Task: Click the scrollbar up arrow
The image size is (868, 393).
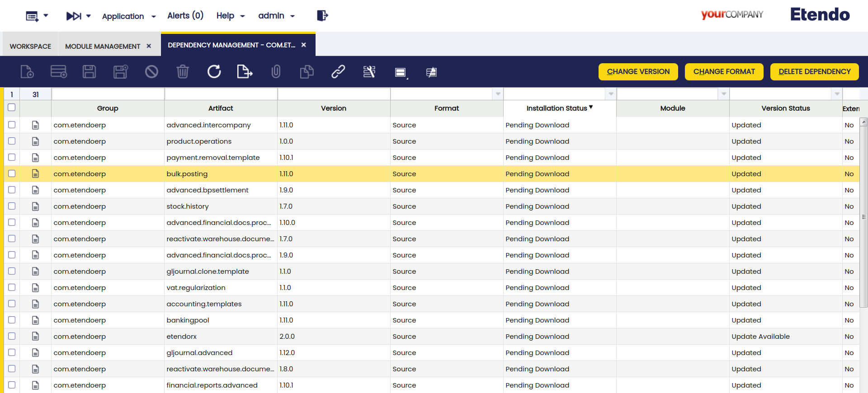Action: [x=864, y=122]
